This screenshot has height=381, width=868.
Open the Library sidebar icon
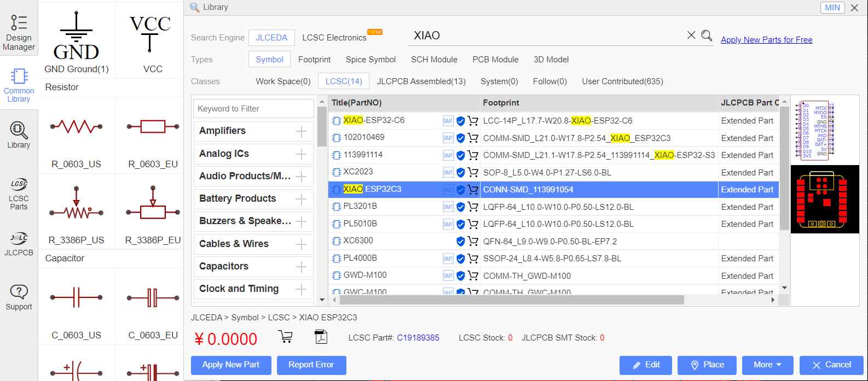point(19,135)
